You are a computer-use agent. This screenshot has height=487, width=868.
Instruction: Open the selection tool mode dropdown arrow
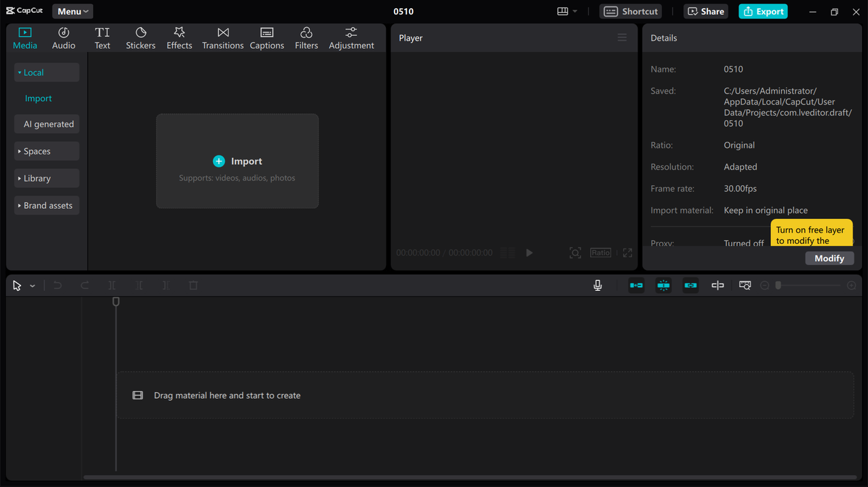tap(33, 286)
